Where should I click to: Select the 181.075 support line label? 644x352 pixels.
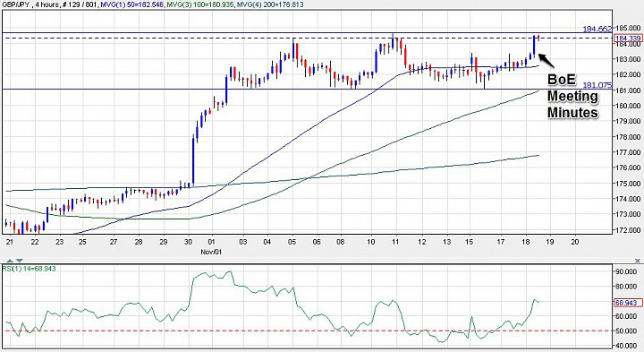point(597,85)
